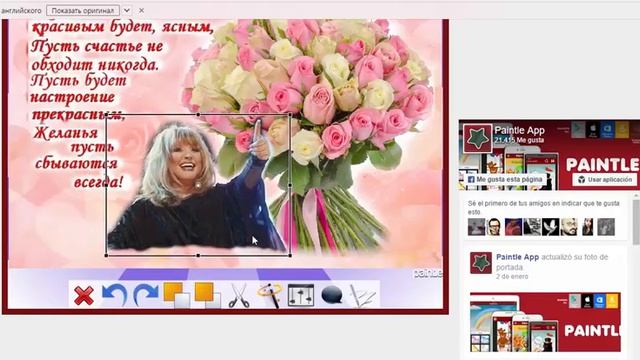Image resolution: width=640 pixels, height=360 pixels.
Task: Click the Paintle App star avatar beside post
Action: (480, 263)
